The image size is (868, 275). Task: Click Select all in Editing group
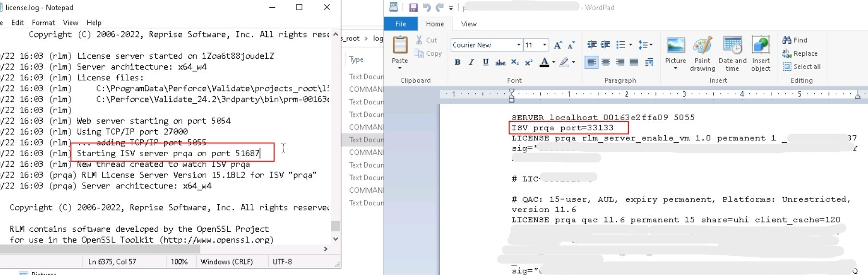point(802,67)
